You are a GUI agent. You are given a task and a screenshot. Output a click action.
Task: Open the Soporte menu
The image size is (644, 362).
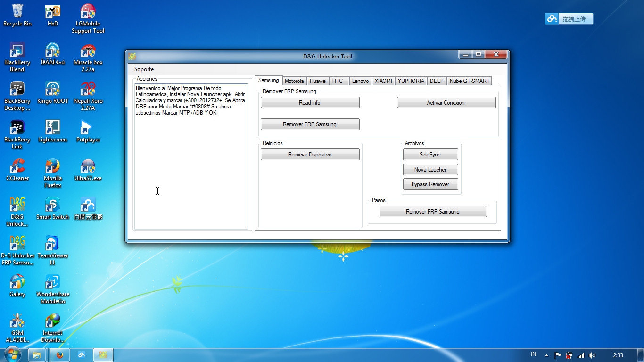[144, 69]
